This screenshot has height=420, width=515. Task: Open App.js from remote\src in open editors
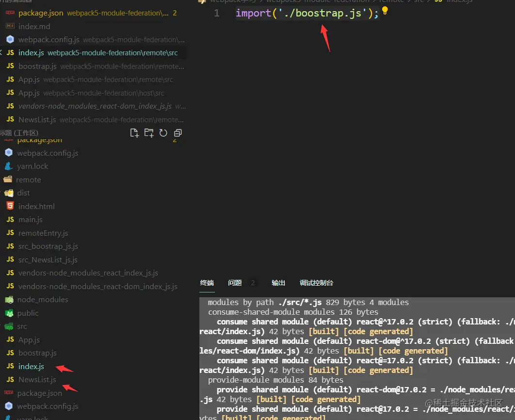pos(93,80)
